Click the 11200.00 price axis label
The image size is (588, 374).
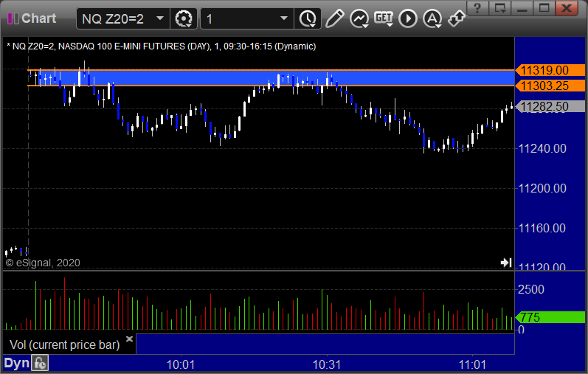click(542, 188)
